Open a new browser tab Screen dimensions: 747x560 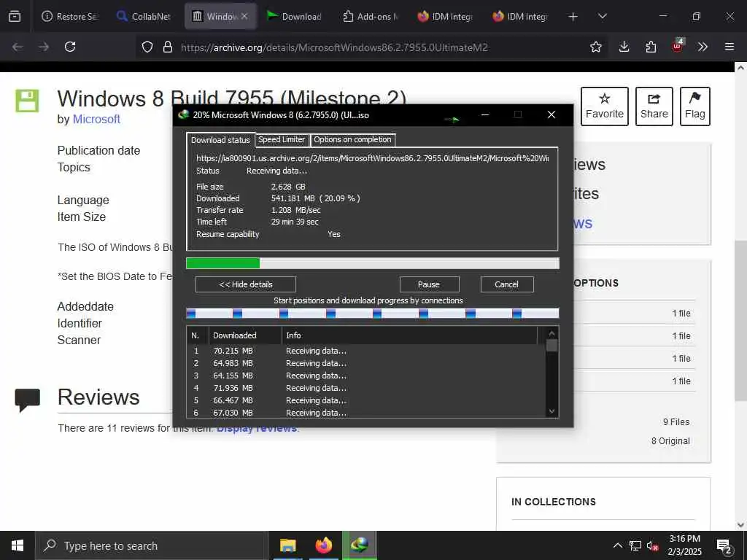click(573, 17)
